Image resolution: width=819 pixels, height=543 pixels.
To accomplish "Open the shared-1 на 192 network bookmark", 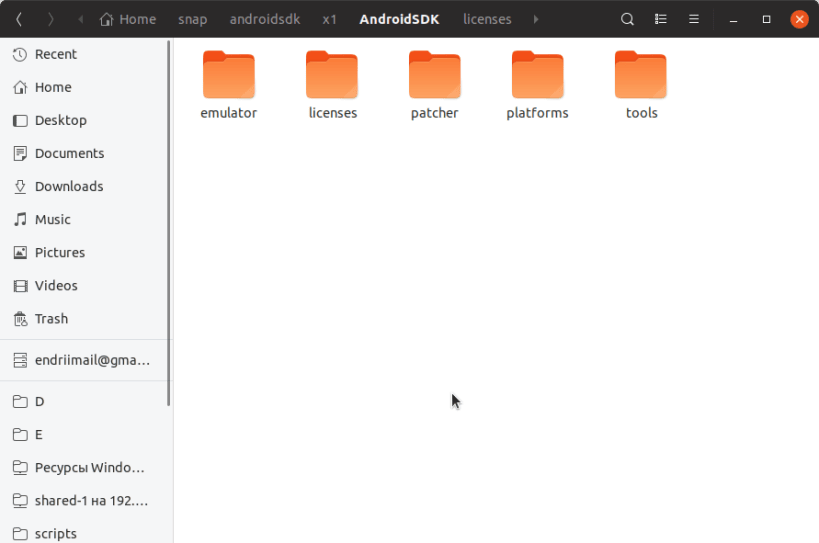I will pyautogui.click(x=84, y=501).
